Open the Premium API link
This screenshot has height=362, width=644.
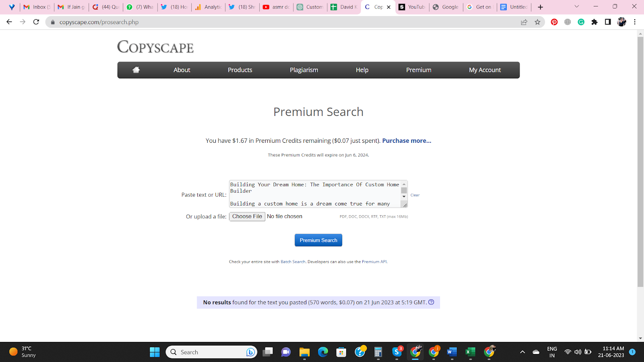(x=374, y=262)
